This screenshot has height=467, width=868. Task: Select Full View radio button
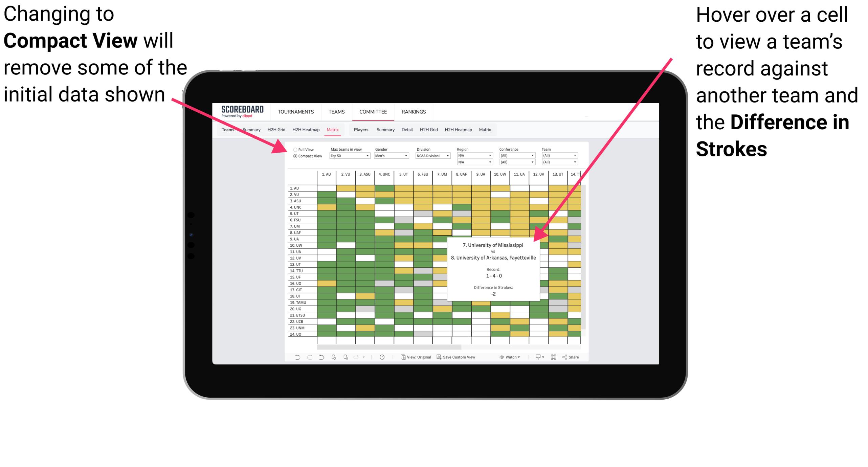(x=294, y=150)
